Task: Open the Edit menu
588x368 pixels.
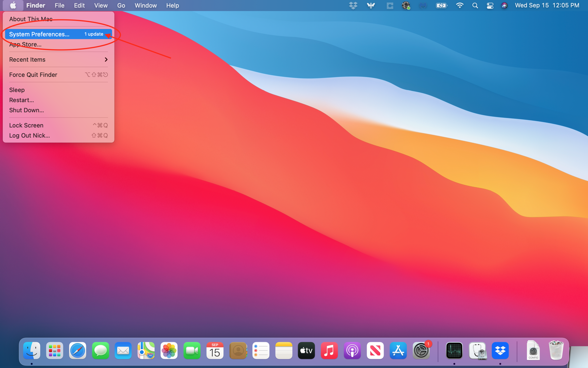Action: coord(79,5)
